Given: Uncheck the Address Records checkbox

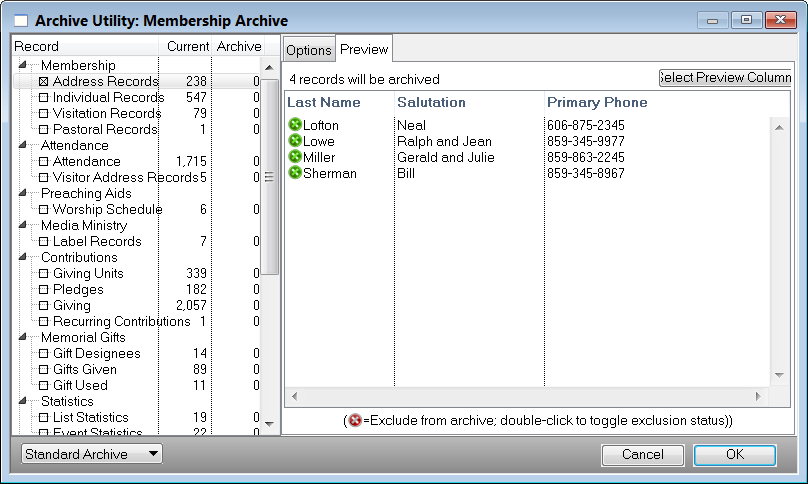Looking at the screenshot, I should pos(43,82).
